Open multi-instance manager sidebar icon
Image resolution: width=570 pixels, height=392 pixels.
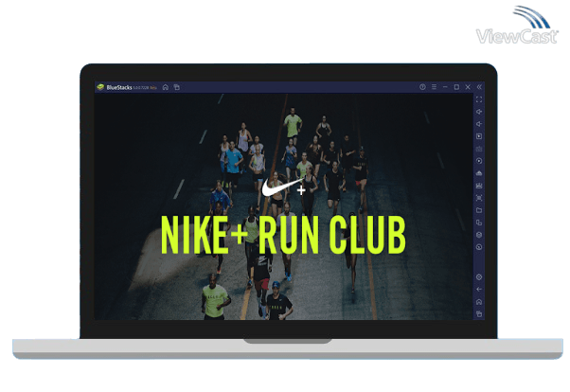click(x=479, y=223)
